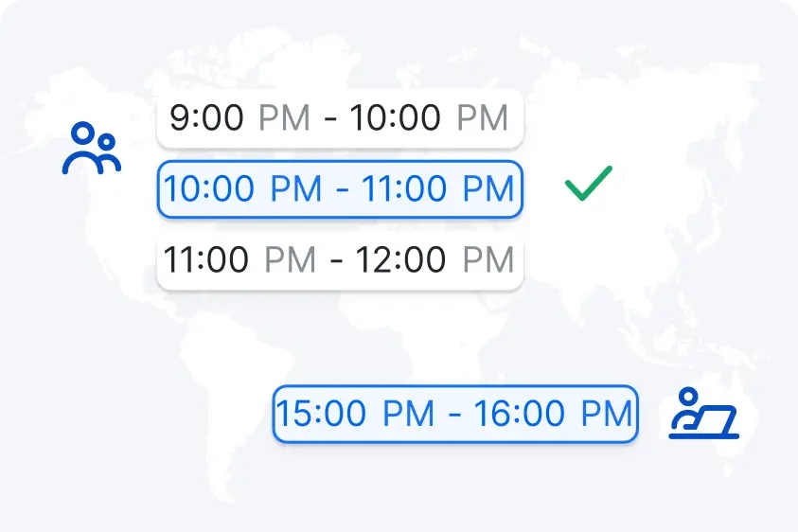798x532 pixels.
Task: Click the "12:00 PM" end time text
Action: click(x=435, y=259)
